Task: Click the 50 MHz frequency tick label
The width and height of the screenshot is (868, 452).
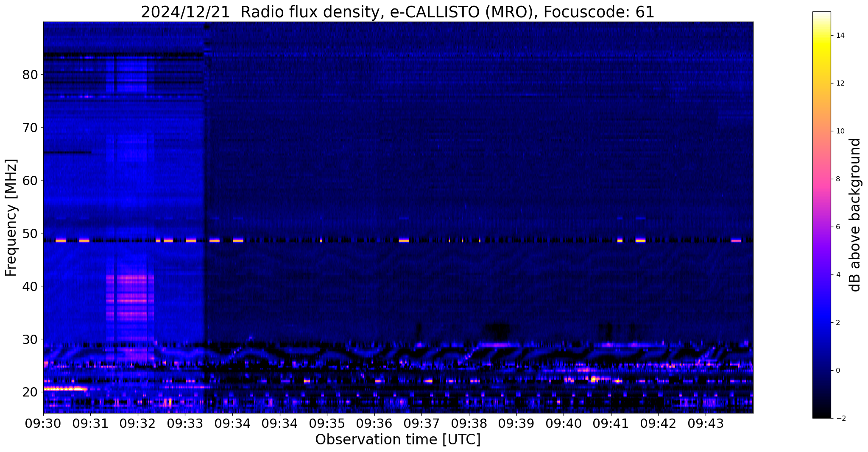Action: click(x=30, y=233)
